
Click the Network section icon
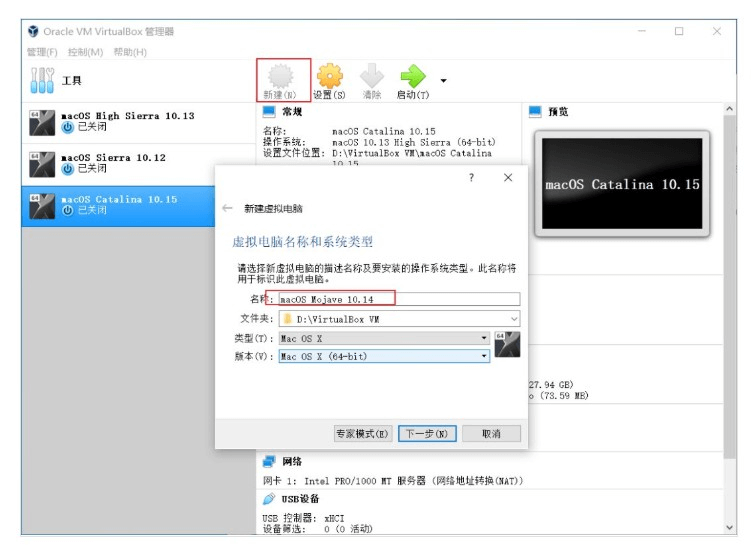[x=269, y=461]
